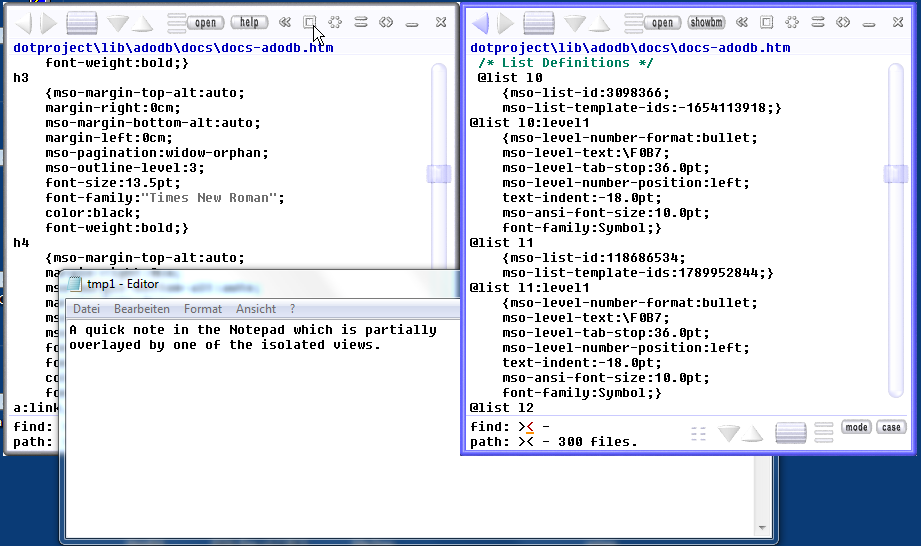This screenshot has height=546, width=921.
Task: Click the double-left chevron icon in right viewer
Action: coord(741,22)
